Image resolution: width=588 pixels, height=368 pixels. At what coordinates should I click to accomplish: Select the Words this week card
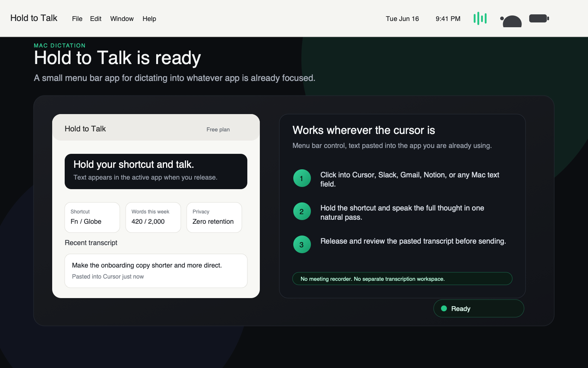(x=153, y=217)
